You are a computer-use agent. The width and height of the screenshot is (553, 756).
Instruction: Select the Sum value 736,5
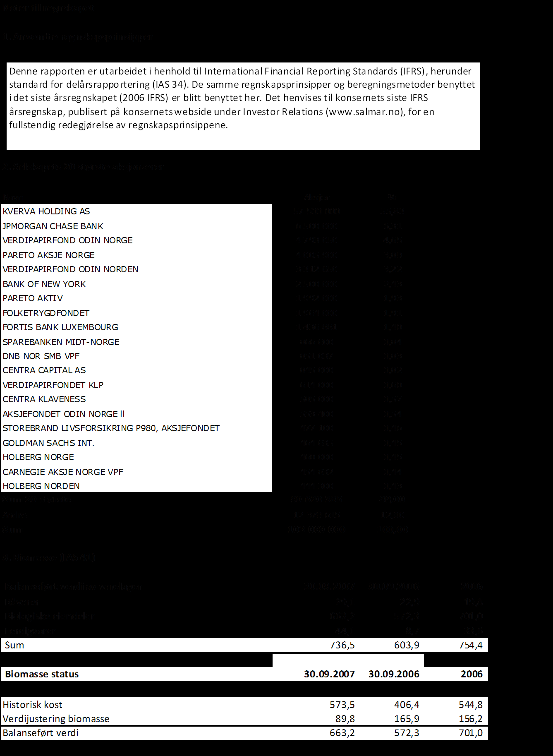[342, 646]
